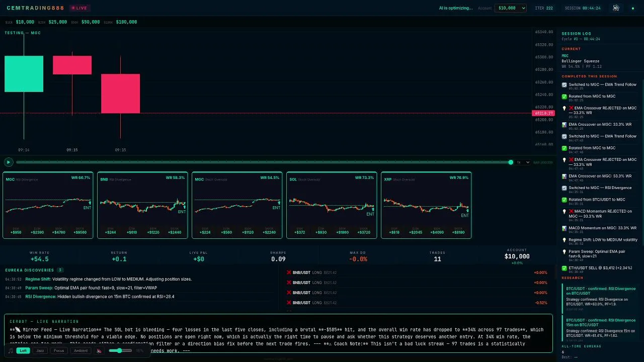Select the Ambient music mode
644x362 pixels.
(x=80, y=350)
